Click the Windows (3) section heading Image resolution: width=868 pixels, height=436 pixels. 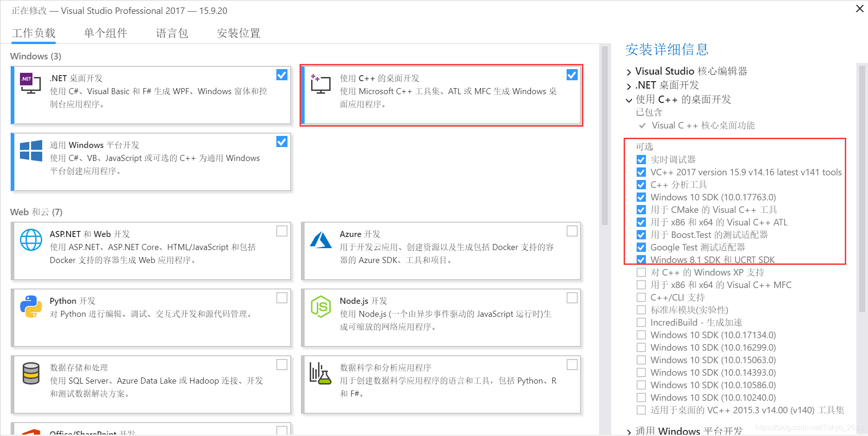(36, 56)
